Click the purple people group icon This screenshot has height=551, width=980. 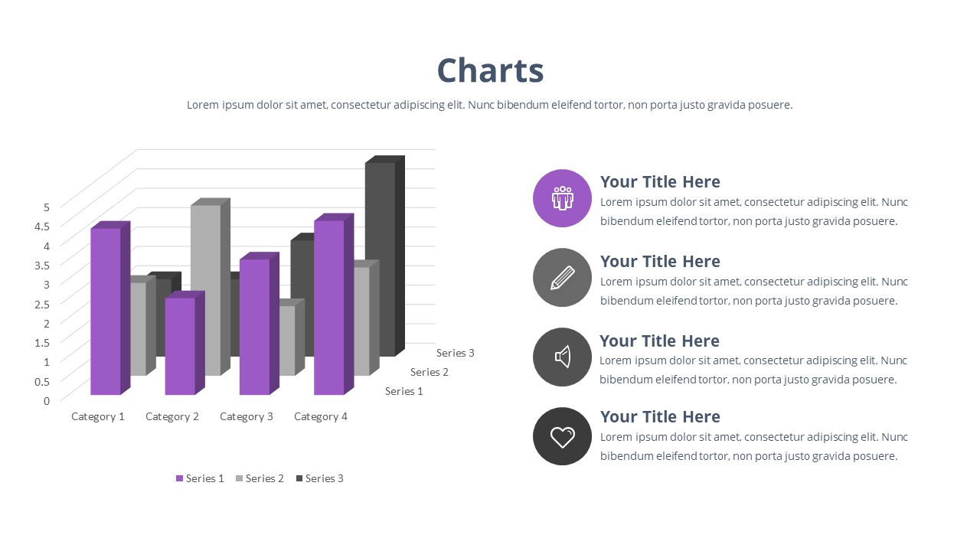click(562, 198)
